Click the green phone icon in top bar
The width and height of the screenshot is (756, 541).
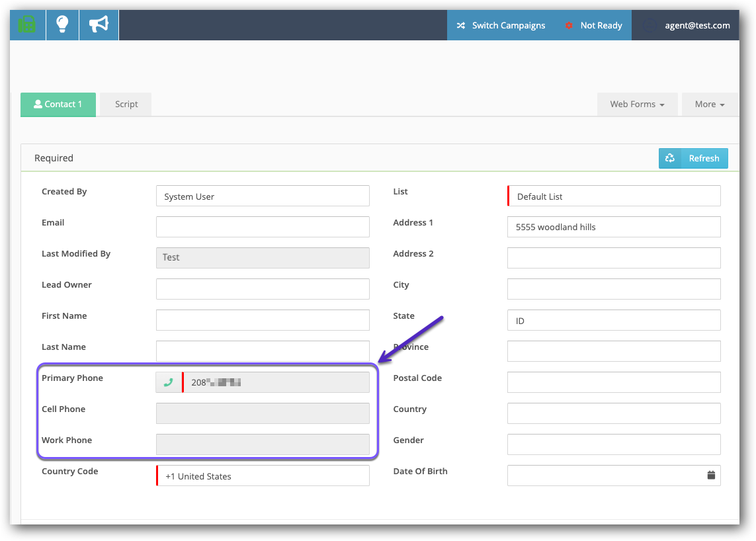tap(28, 25)
